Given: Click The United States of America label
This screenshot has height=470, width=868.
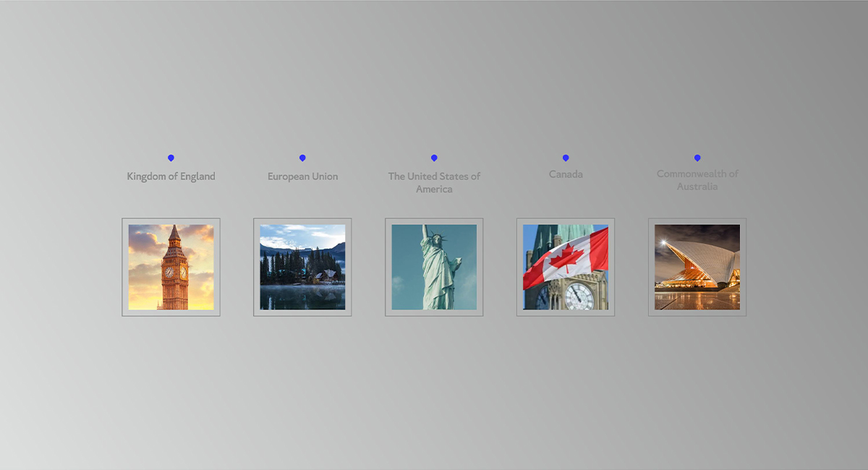Looking at the screenshot, I should [x=434, y=182].
